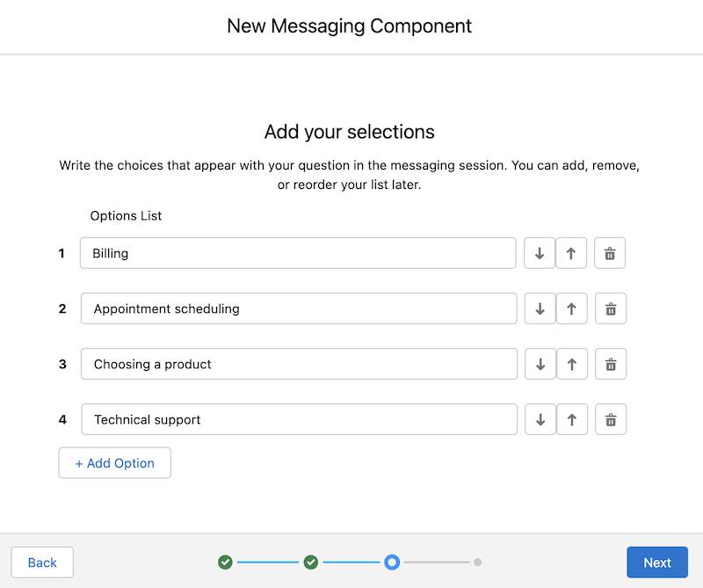Move Choosing a product up
This screenshot has height=588, width=703.
click(572, 364)
